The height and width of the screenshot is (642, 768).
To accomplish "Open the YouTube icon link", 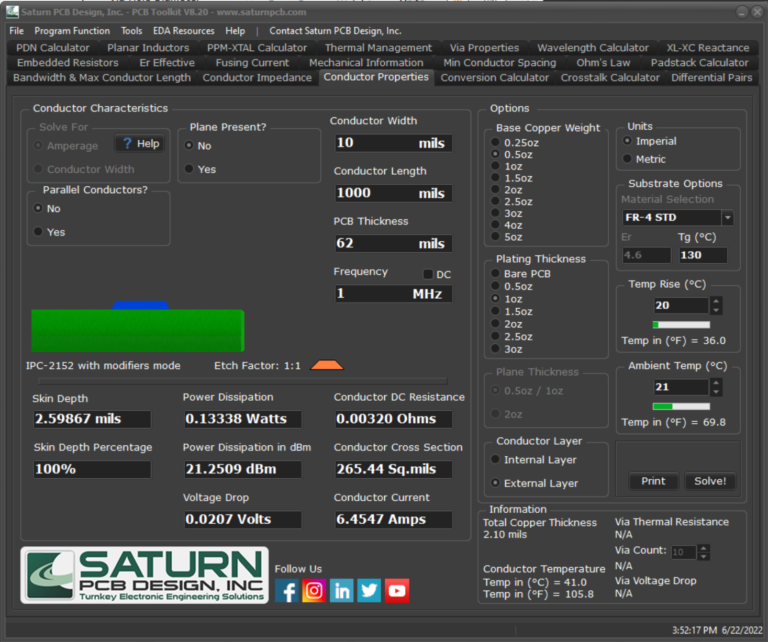I will point(397,591).
